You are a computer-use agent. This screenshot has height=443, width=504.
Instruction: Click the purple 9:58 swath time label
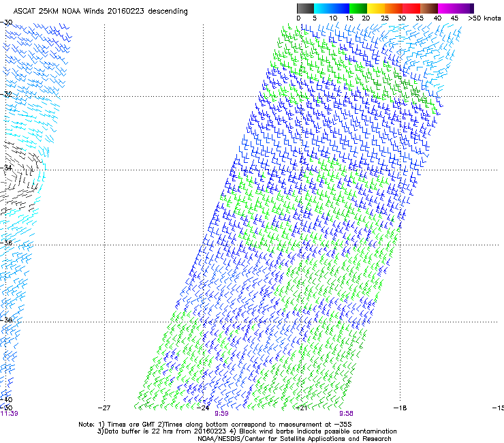pyautogui.click(x=346, y=414)
